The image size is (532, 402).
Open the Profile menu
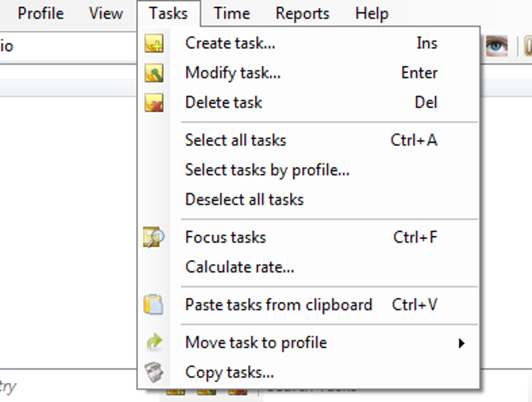(41, 14)
